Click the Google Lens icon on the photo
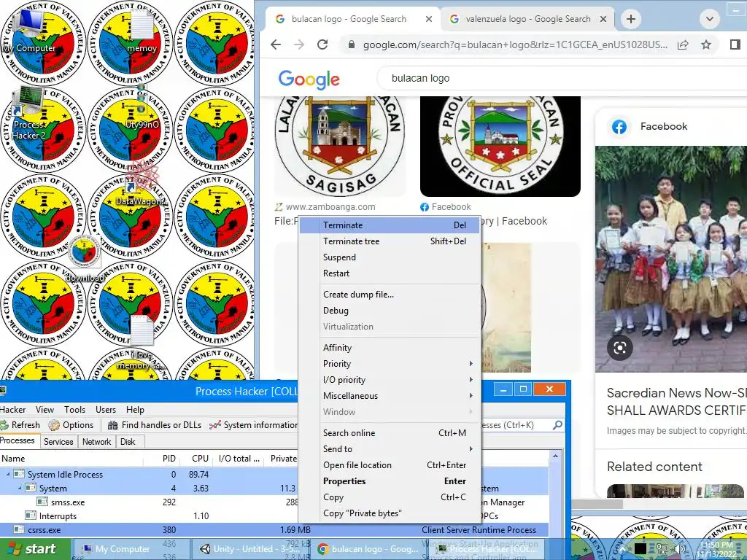Screen dimensions: 747x560 pos(620,348)
